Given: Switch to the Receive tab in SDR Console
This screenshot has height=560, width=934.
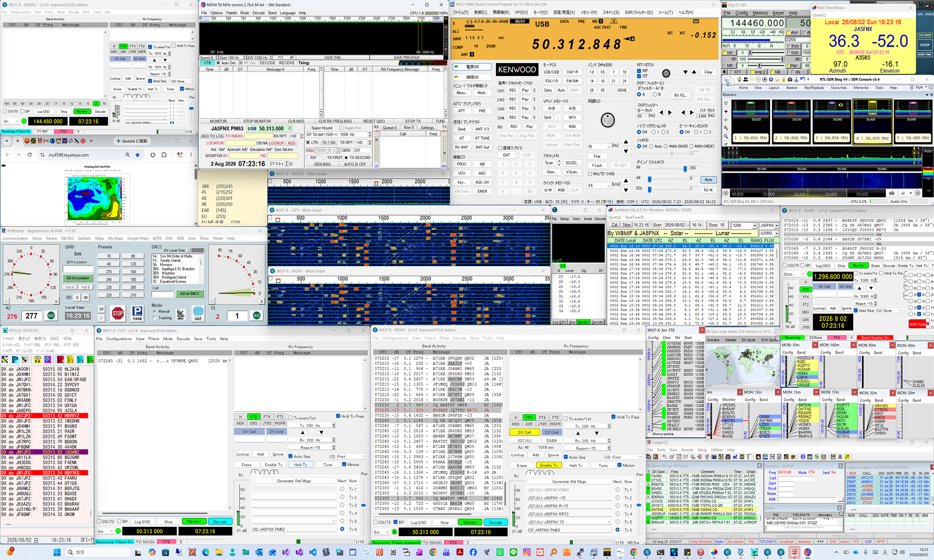Looking at the screenshot, I should [x=792, y=88].
